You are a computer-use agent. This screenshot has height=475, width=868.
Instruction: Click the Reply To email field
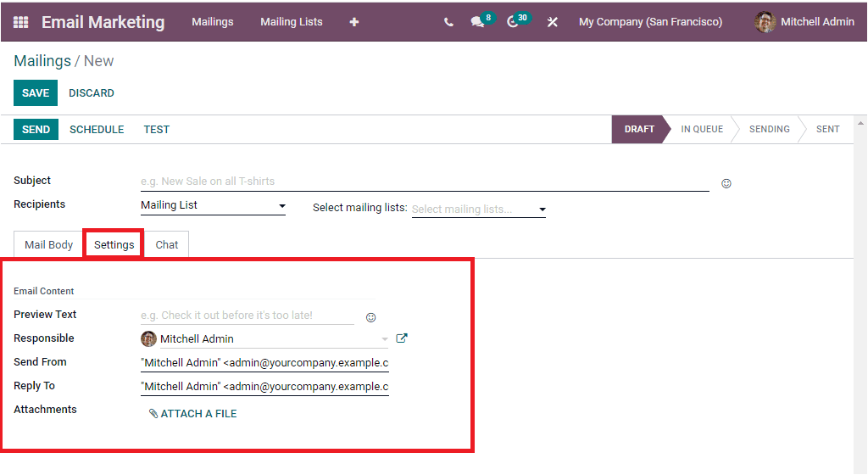(x=264, y=387)
